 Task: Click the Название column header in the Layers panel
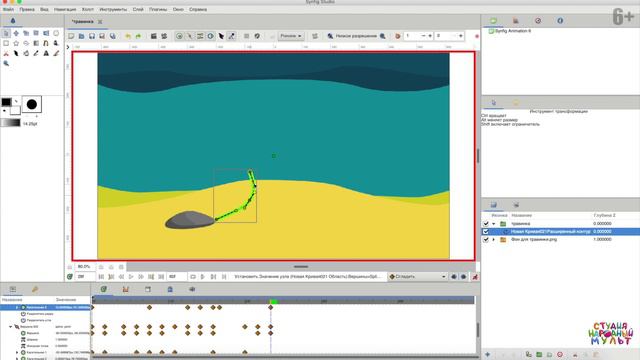522,215
